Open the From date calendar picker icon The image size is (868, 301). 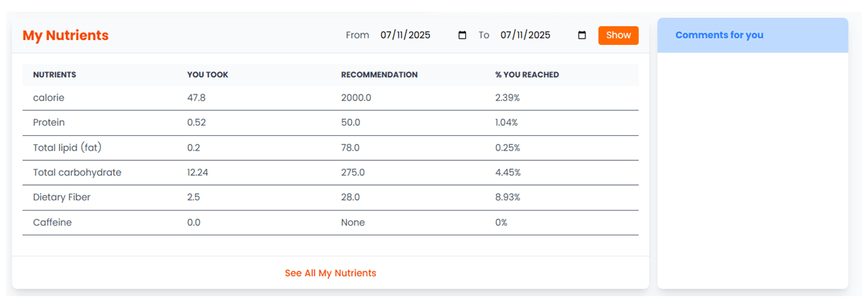462,35
